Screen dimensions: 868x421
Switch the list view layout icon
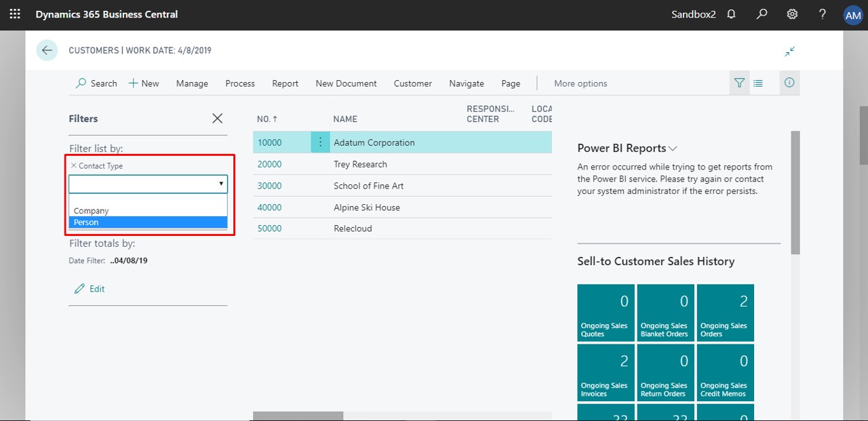[758, 83]
